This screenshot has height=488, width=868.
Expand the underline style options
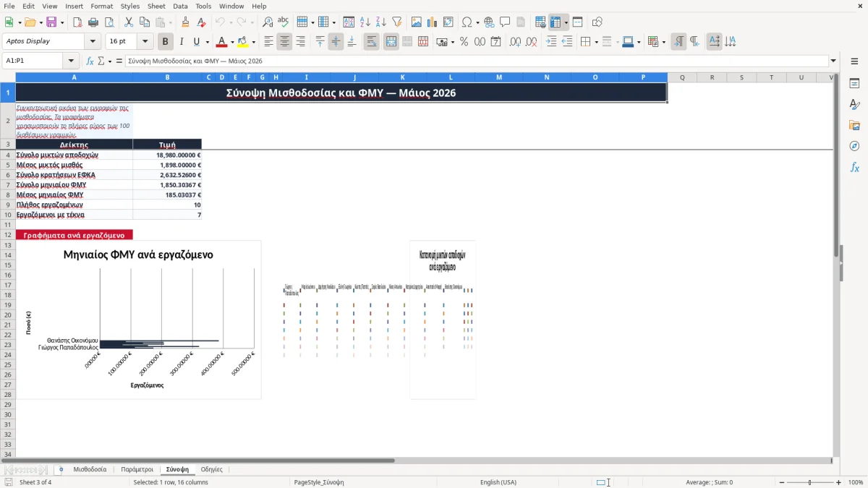[207, 42]
